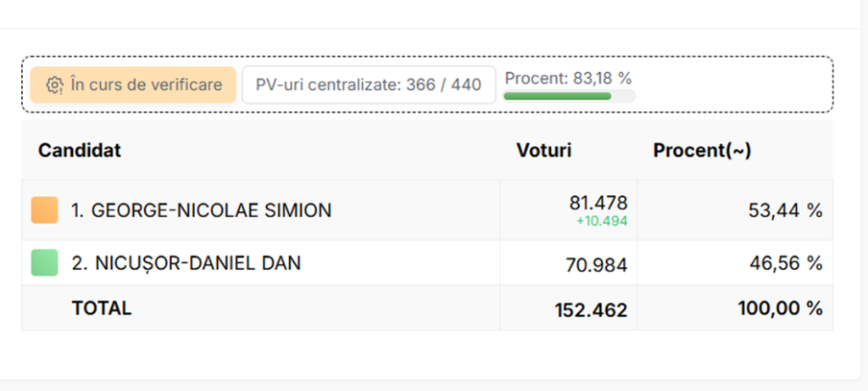Click the 'În curs de verificare' badge
Screen dimensions: 868x391
point(133,85)
